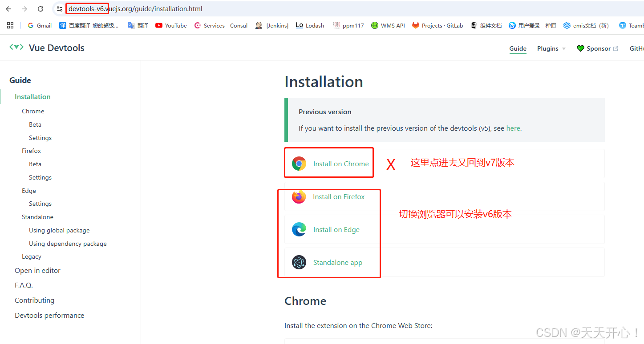Screen dimensions: 644x344
Task: Go to Firefox section in sidebar
Action: tap(31, 151)
